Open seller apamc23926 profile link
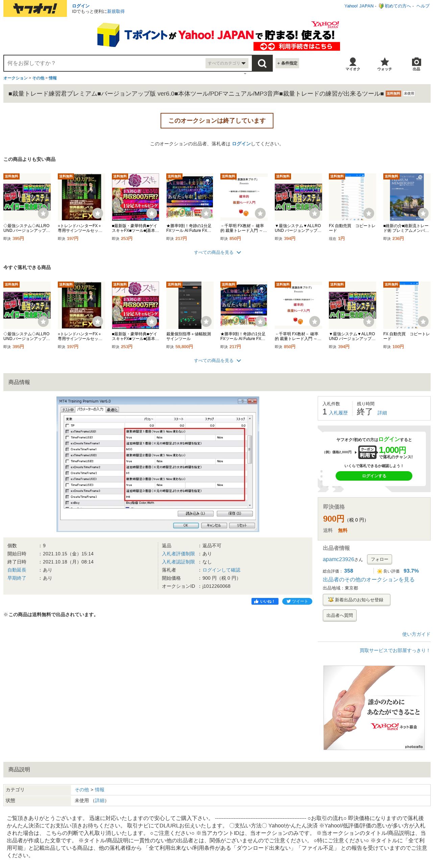The height and width of the screenshot is (868, 434). click(338, 559)
